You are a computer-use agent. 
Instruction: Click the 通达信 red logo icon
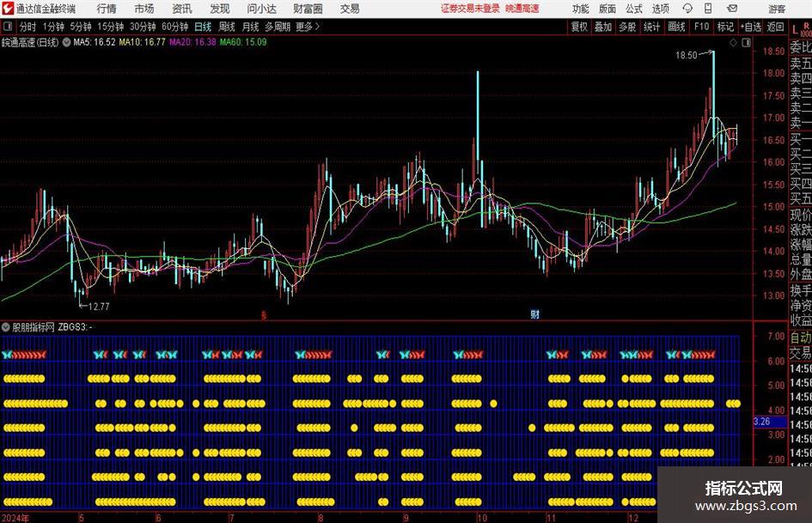(8, 9)
